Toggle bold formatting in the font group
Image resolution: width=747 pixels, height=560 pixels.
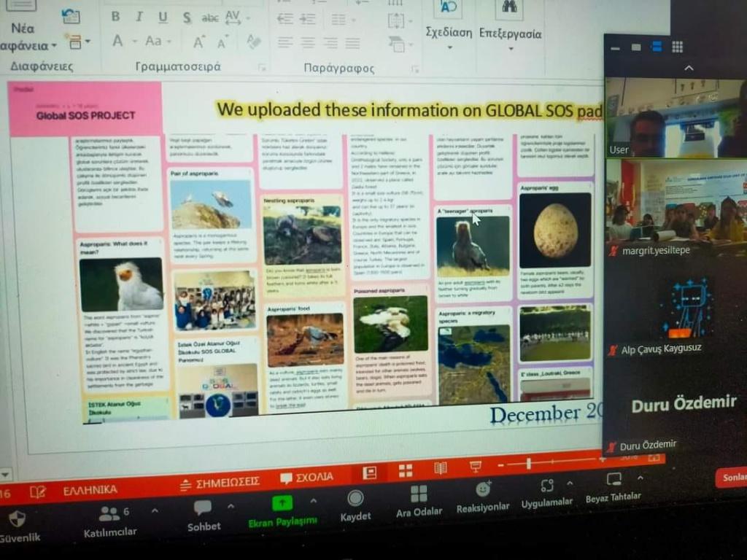(115, 16)
